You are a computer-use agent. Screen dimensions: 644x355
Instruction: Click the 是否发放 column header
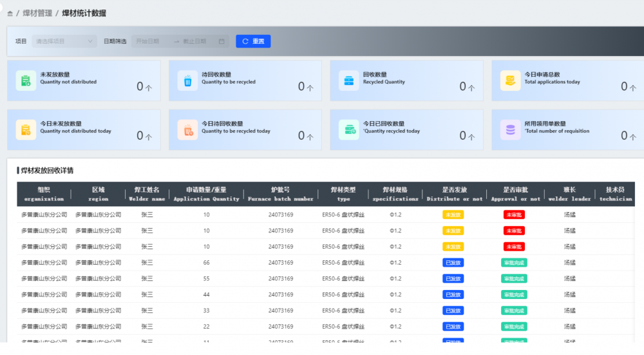coord(454,194)
